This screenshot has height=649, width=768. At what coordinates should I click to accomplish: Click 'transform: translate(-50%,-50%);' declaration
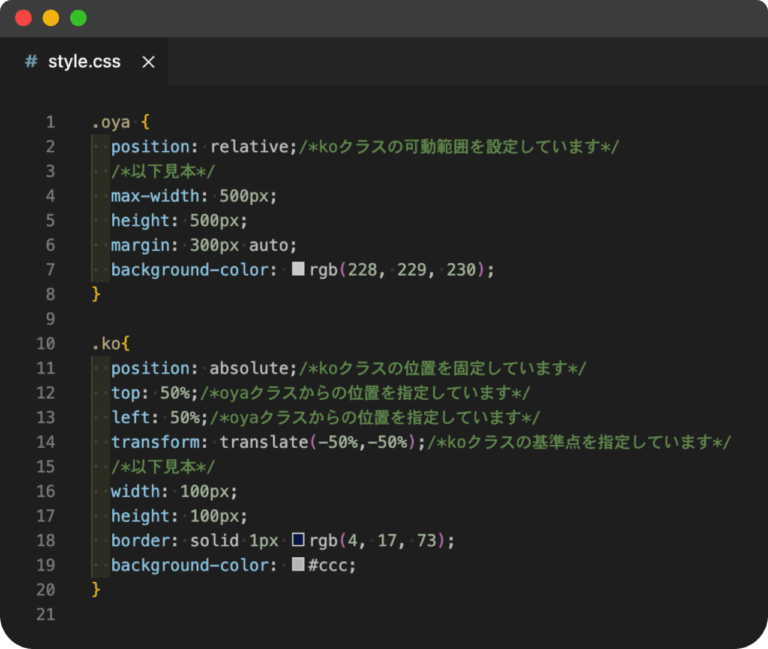click(x=268, y=442)
